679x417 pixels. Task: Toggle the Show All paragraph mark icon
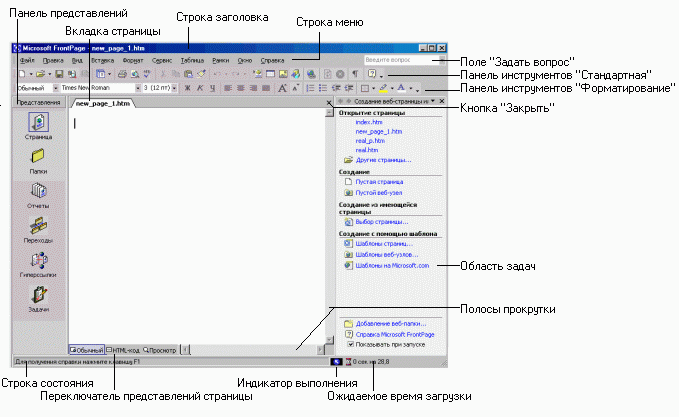click(355, 74)
